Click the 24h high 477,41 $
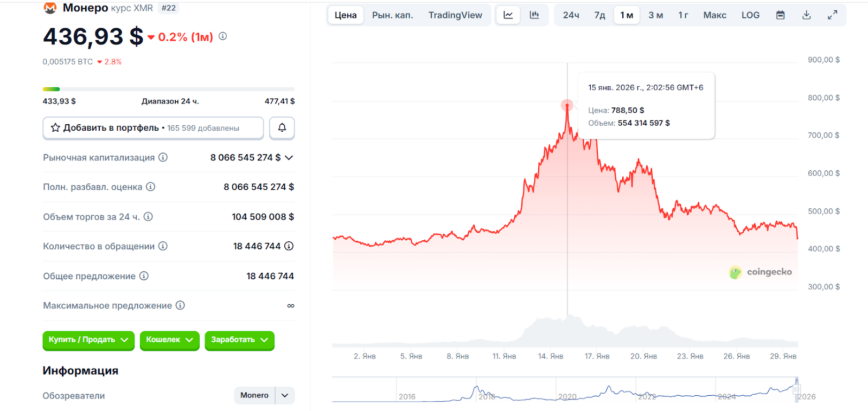This screenshot has width=868, height=411. (x=280, y=101)
